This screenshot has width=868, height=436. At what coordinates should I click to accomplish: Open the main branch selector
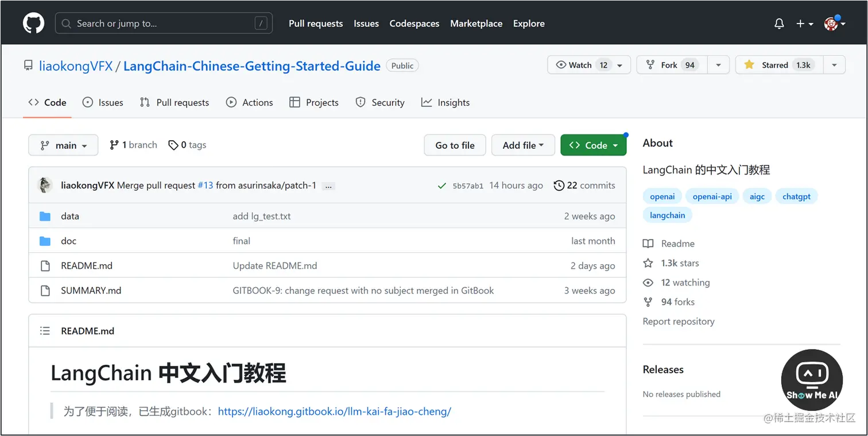click(63, 145)
